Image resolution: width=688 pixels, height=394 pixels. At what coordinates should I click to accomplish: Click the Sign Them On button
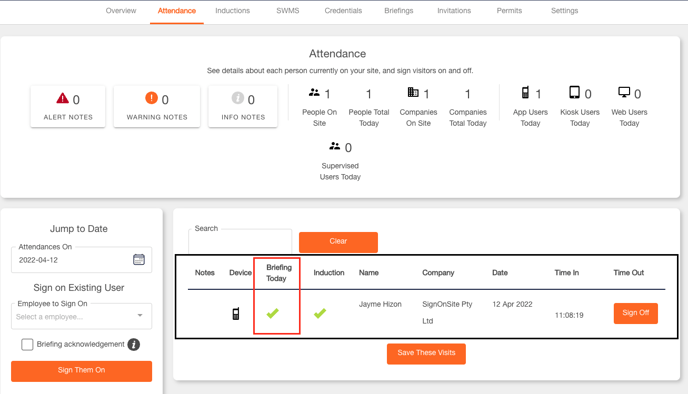tap(82, 371)
